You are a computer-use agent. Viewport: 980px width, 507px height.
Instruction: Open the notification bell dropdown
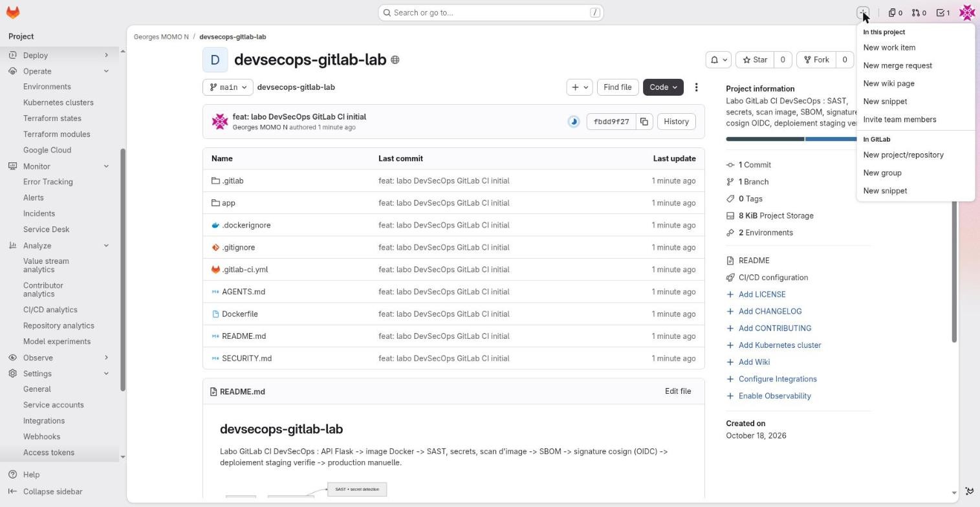719,59
